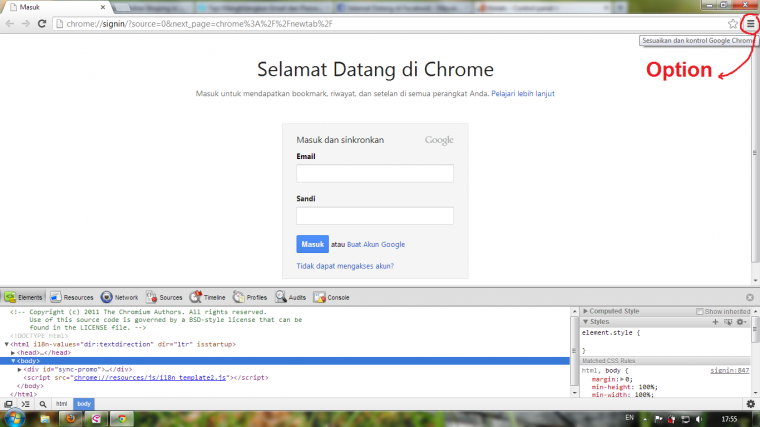
Task: Open the clock showing 17:55
Action: pyautogui.click(x=729, y=419)
